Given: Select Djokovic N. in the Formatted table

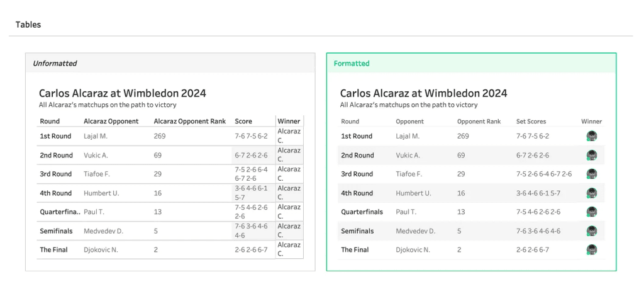Looking at the screenshot, I should (x=413, y=250).
